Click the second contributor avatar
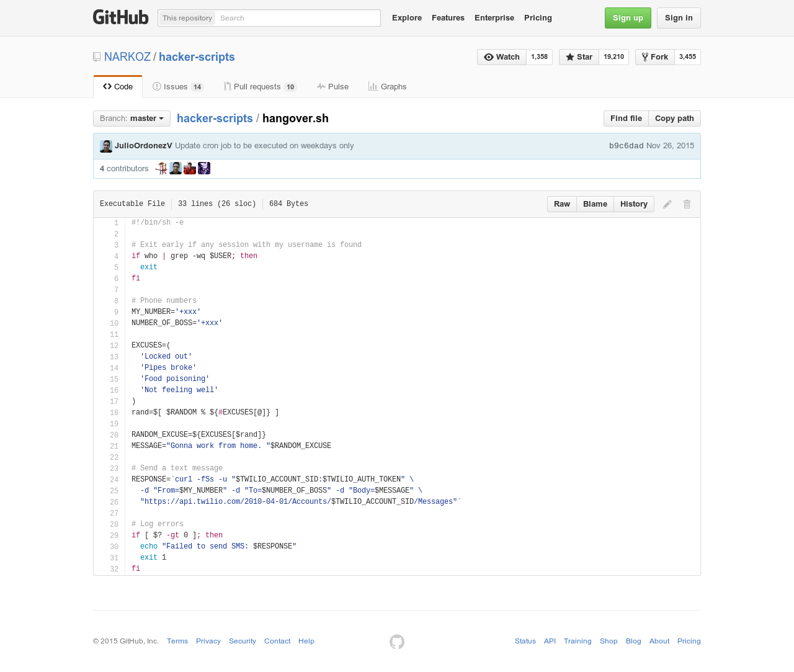This screenshot has height=672, width=794. [176, 168]
